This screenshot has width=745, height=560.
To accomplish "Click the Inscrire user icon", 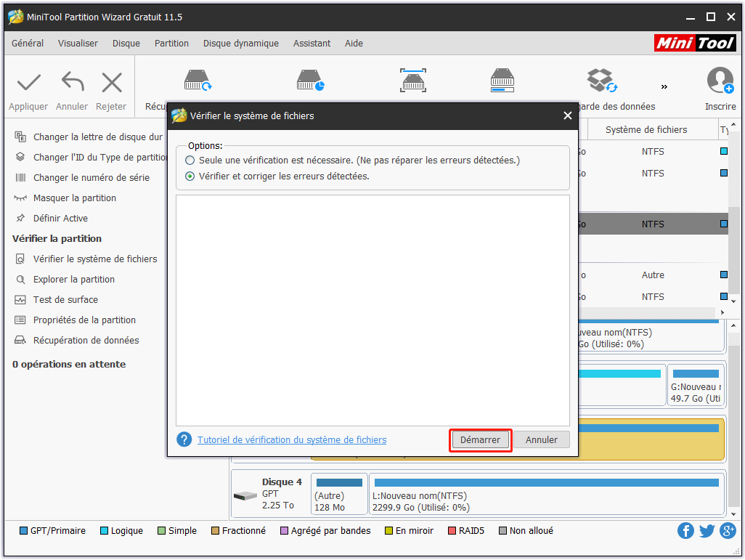I will tap(720, 80).
